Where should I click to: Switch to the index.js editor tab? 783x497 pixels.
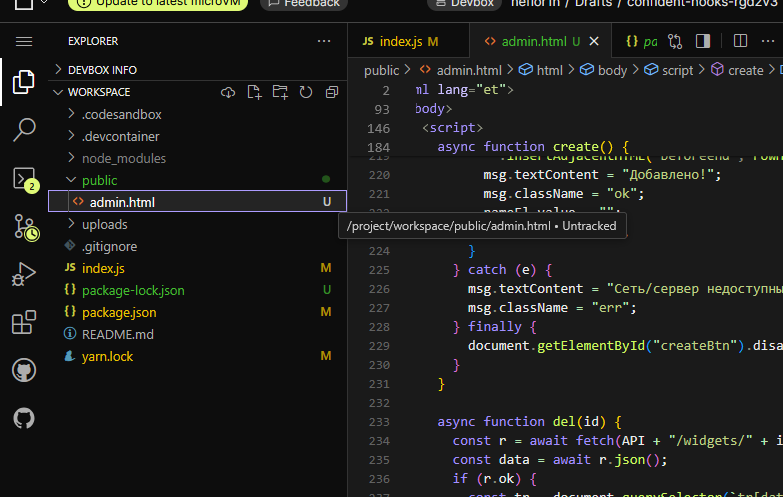coord(400,41)
